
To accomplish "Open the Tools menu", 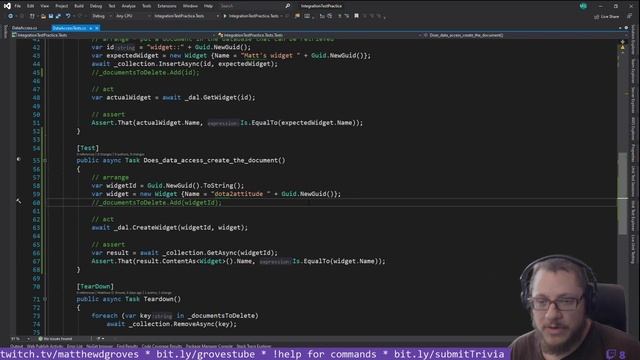I will point(147,6).
